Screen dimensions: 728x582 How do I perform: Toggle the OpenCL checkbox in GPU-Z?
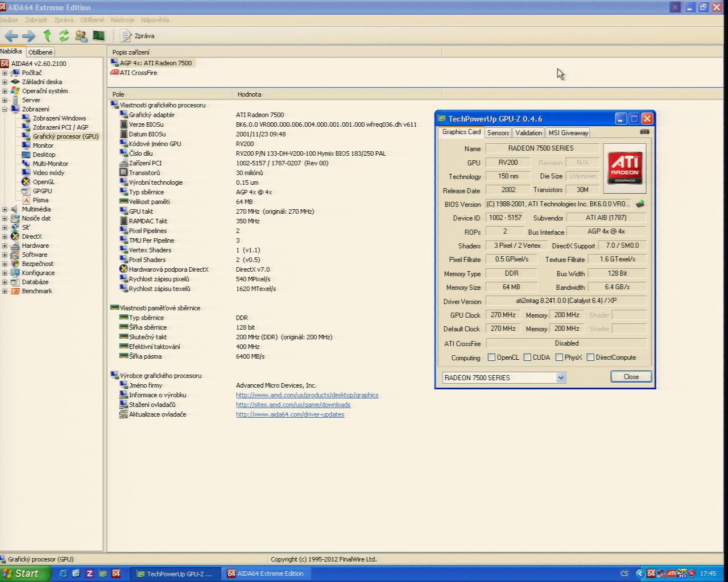pos(491,357)
